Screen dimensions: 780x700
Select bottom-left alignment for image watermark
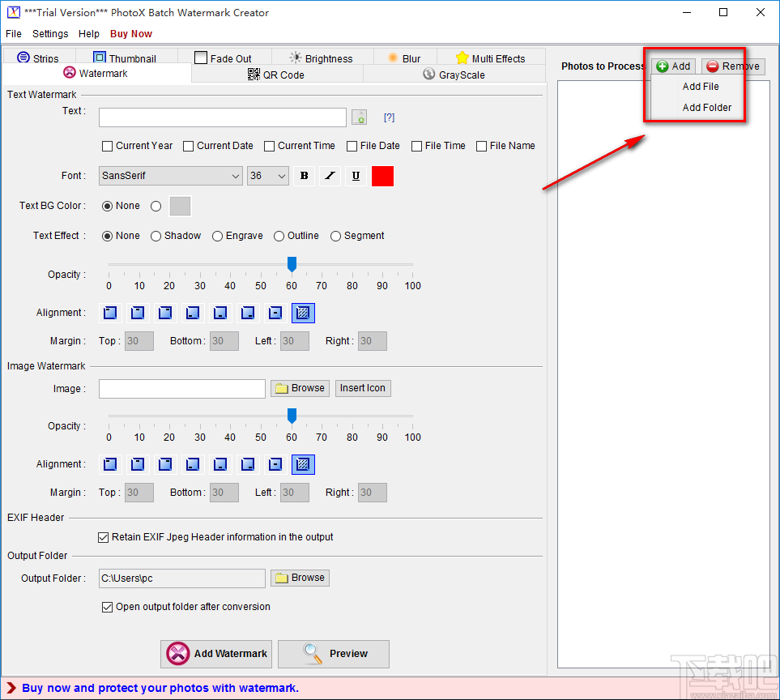point(193,464)
